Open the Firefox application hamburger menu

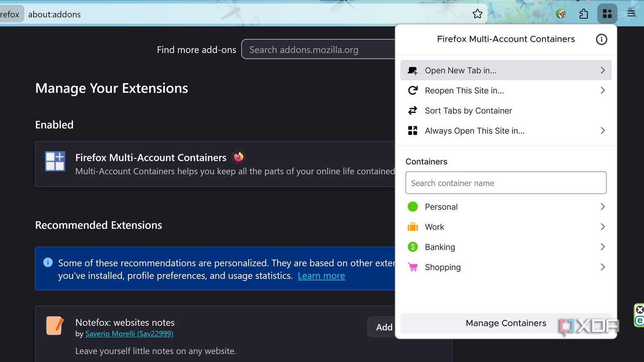[631, 13]
